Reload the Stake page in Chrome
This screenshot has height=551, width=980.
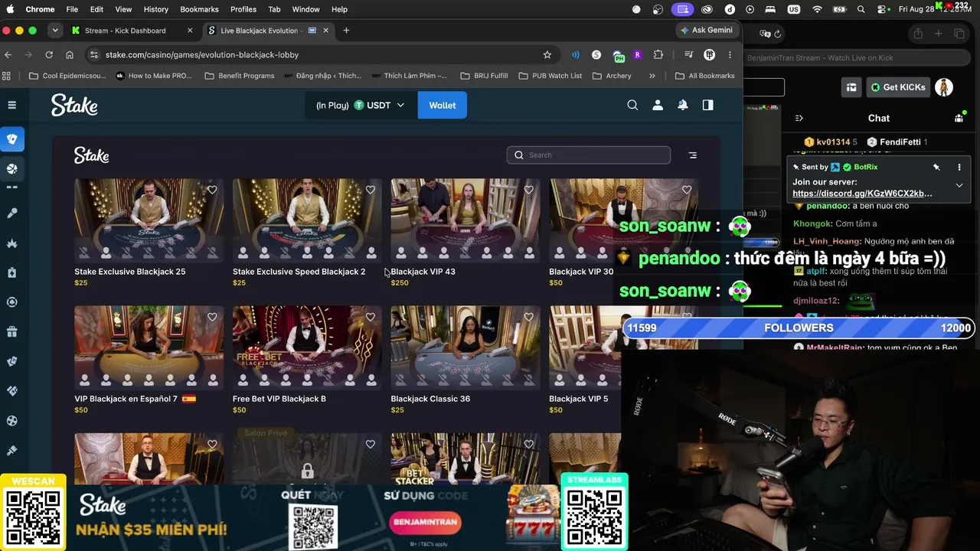tap(49, 55)
